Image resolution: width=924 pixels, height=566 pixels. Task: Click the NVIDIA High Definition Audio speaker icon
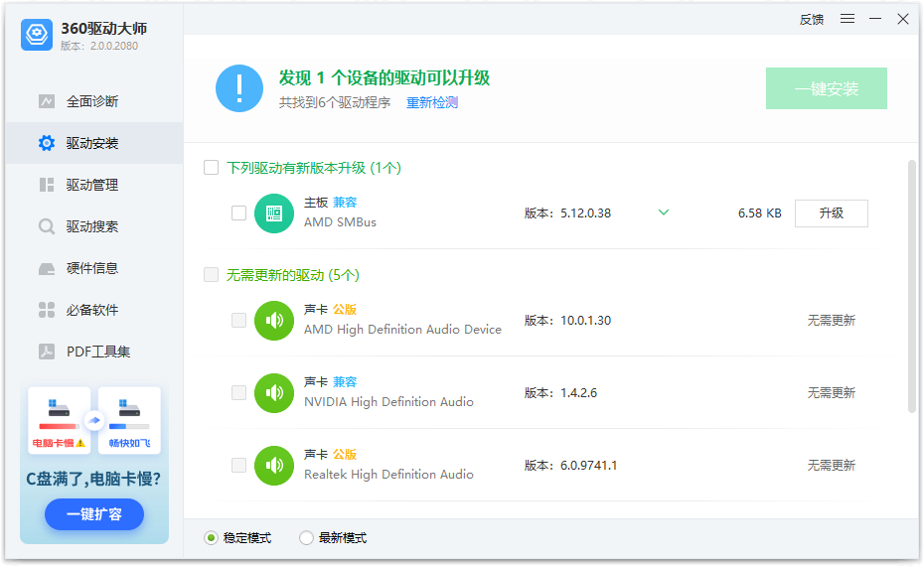(274, 393)
